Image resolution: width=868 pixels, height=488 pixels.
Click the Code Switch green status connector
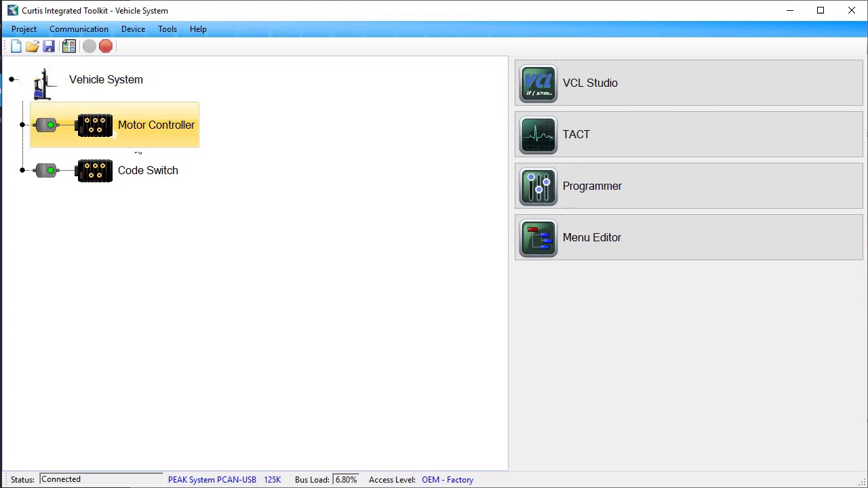pyautogui.click(x=47, y=170)
